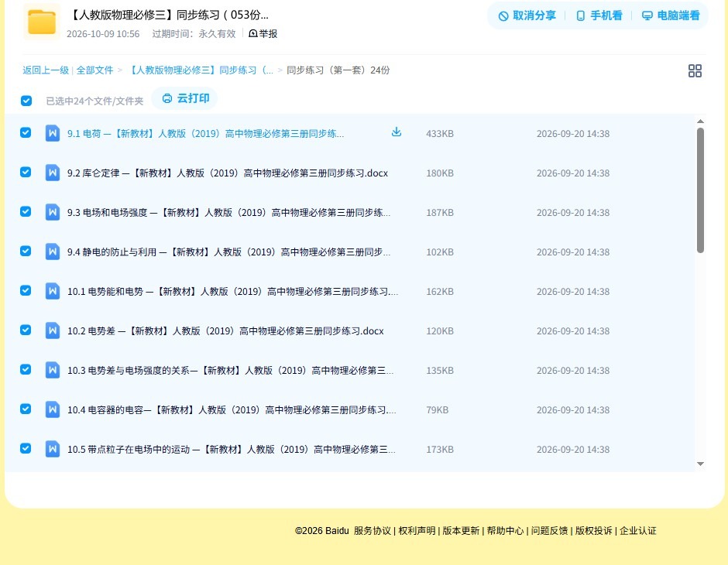Click the 云打印 cloud print button
This screenshot has height=565, width=728.
pyautogui.click(x=185, y=98)
